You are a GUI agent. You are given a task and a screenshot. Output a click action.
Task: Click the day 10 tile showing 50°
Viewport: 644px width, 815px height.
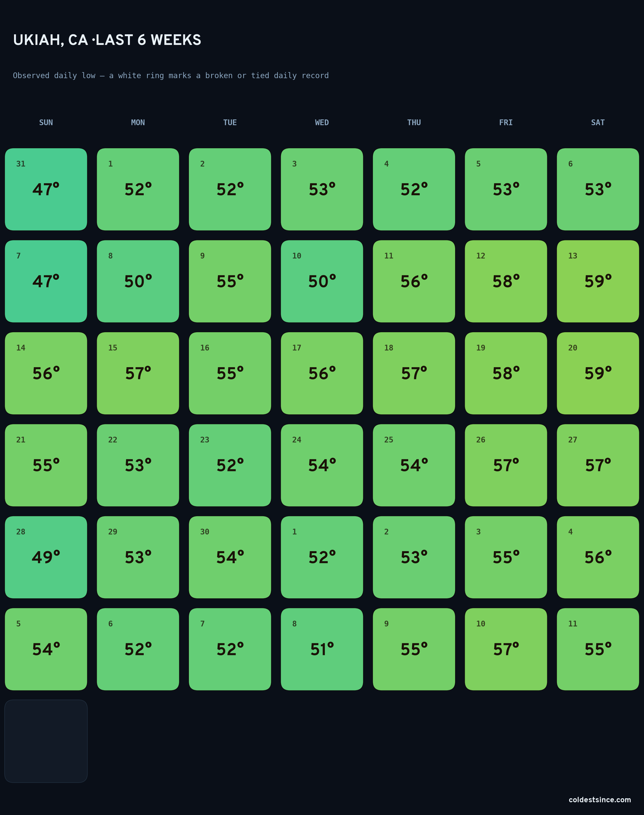322,281
